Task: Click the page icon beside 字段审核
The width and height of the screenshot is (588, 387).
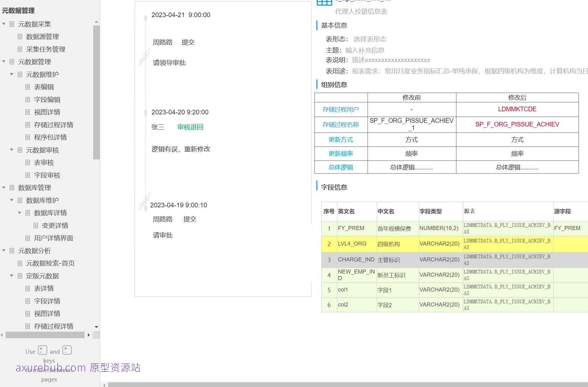Action: (28, 175)
